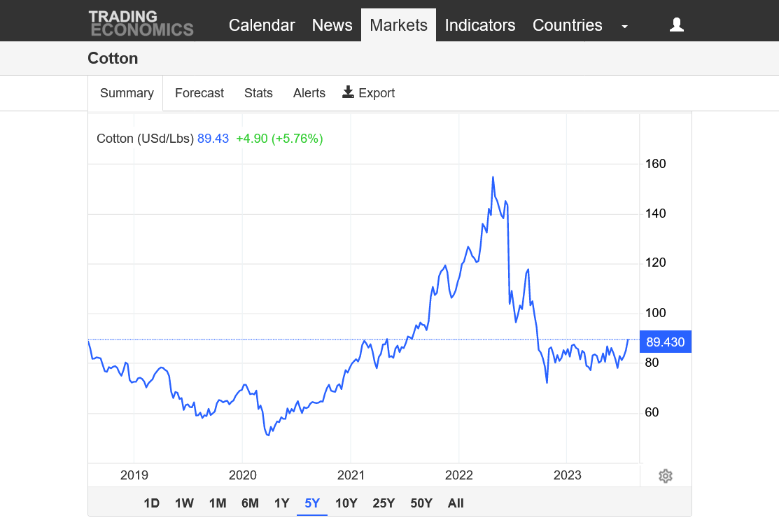This screenshot has width=779, height=532.
Task: Open the News menu
Action: coord(332,24)
